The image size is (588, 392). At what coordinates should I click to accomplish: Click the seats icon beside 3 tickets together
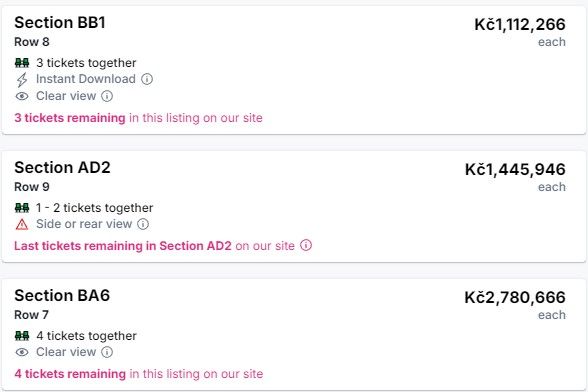click(x=22, y=63)
